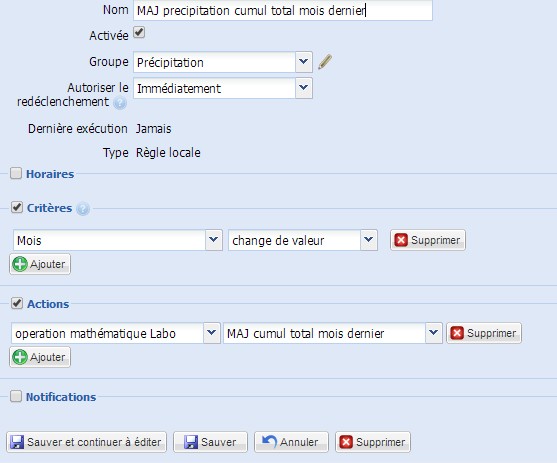Screen dimensions: 557x463
Task: Click the bottom Supprimer rule button
Action: click(373, 442)
